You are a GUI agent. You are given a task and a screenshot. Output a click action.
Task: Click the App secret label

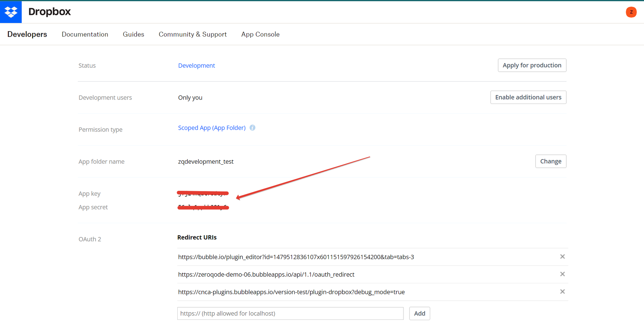[93, 207]
